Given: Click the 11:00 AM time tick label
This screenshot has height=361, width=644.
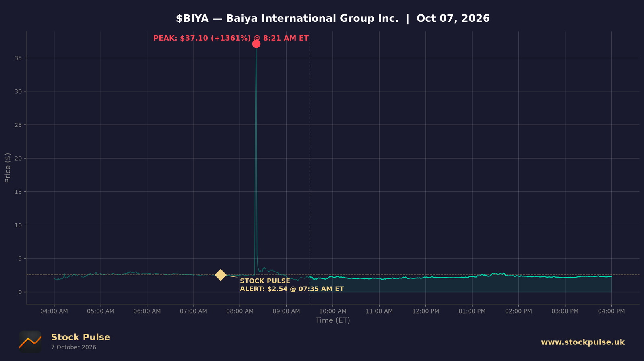Looking at the screenshot, I should 379,311.
